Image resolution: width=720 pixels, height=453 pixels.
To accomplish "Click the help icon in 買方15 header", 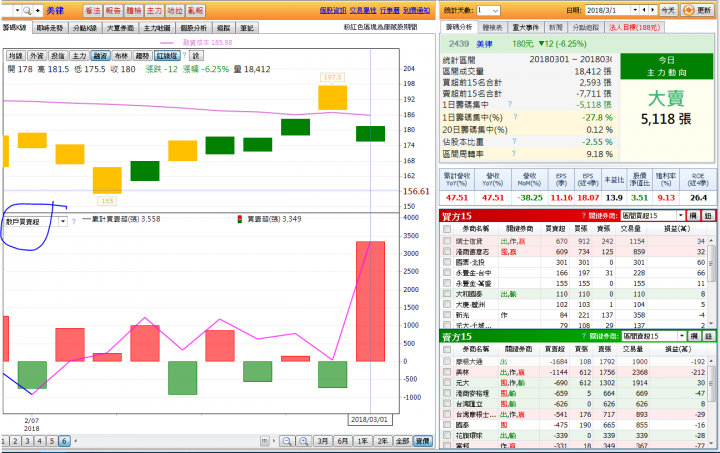I will point(584,216).
